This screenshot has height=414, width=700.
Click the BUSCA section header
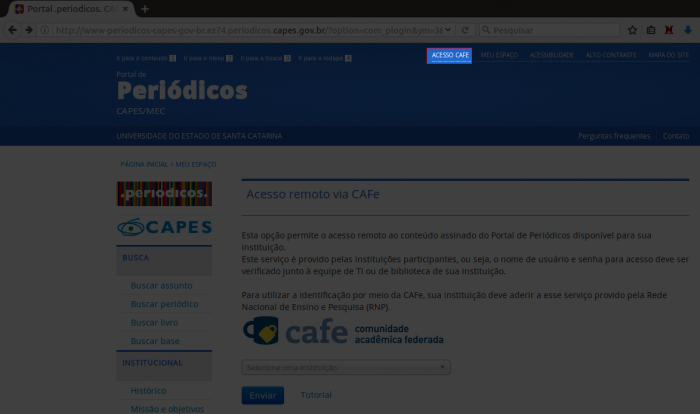164,261
